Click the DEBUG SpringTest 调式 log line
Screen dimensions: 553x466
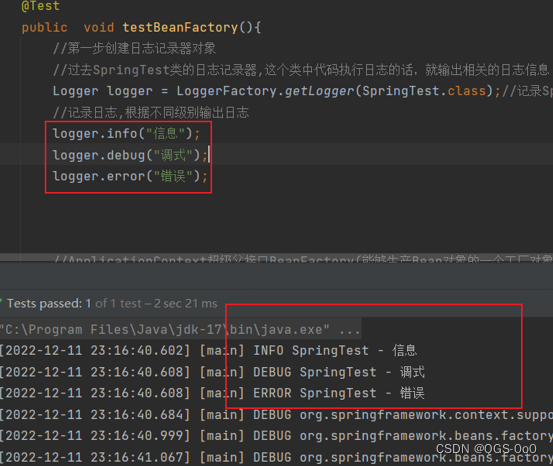coord(212,372)
